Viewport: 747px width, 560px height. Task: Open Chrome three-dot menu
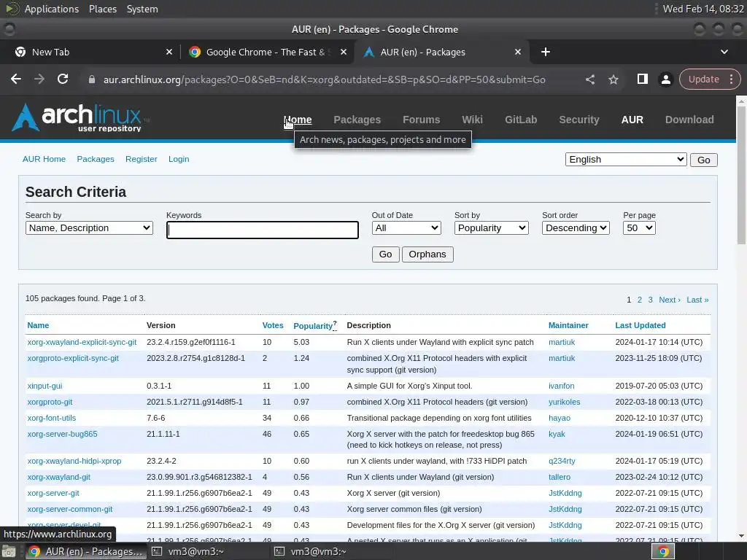coord(731,79)
